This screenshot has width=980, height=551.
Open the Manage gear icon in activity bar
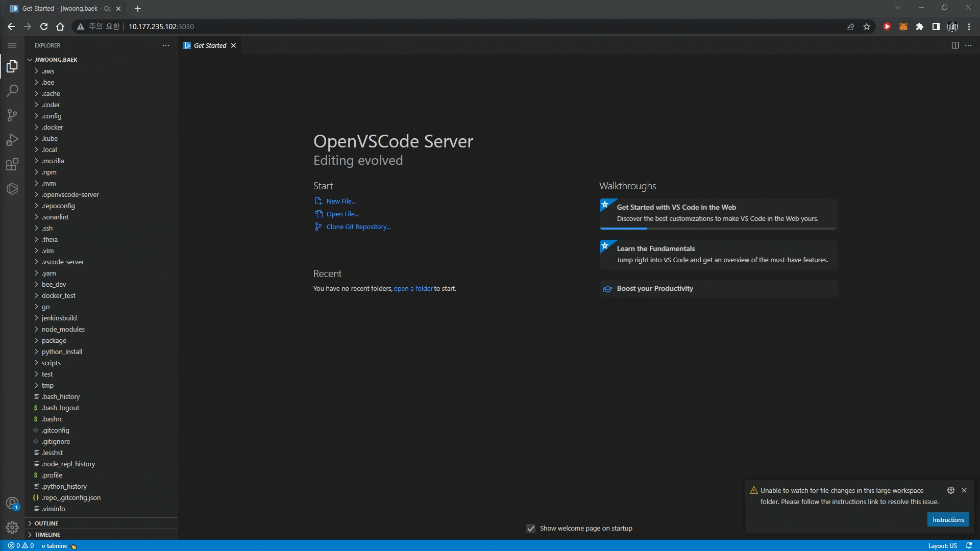tap(12, 528)
